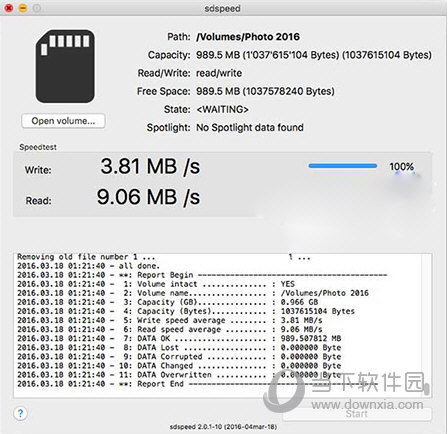448x434 pixels.
Task: Click log line 'Write speed average'
Action: click(x=170, y=320)
